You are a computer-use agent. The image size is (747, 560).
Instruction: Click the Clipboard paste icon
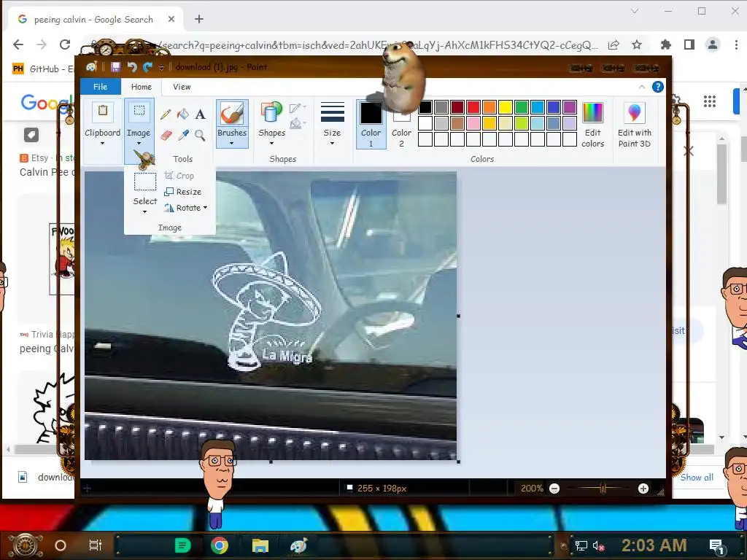tap(102, 112)
